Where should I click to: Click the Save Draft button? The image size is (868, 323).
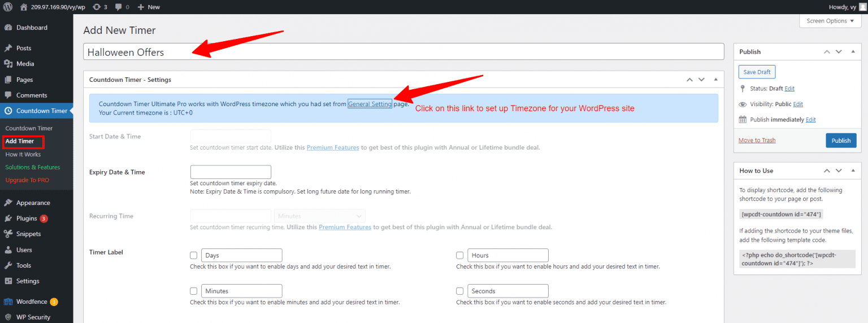[757, 72]
